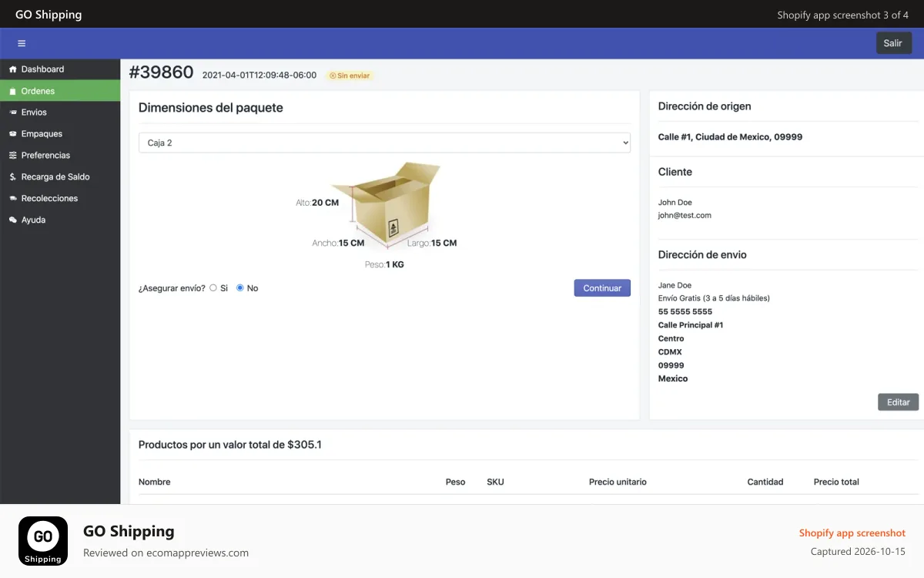Image resolution: width=924 pixels, height=578 pixels.
Task: Click the GO Shipping app logo
Action: click(43, 541)
